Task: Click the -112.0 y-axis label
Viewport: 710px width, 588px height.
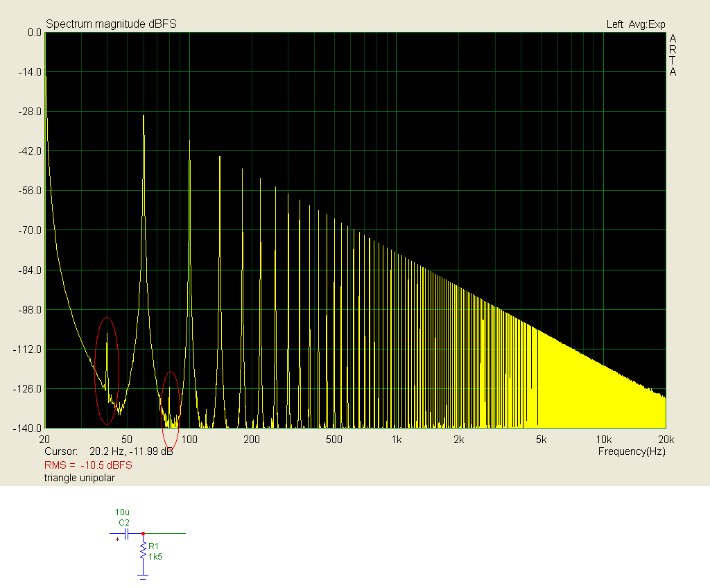Action: pyautogui.click(x=28, y=349)
